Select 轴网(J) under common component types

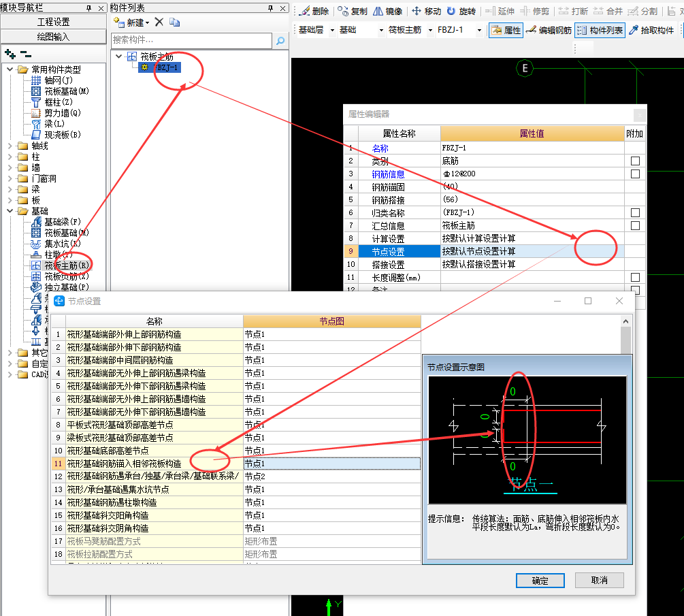pos(52,80)
